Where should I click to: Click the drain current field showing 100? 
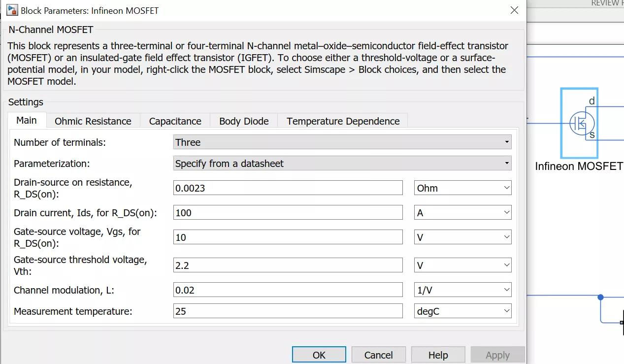(288, 212)
